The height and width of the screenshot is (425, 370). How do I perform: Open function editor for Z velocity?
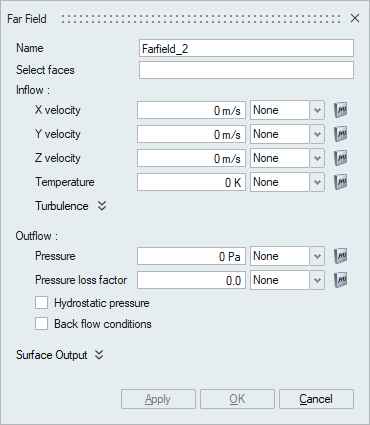click(x=341, y=158)
